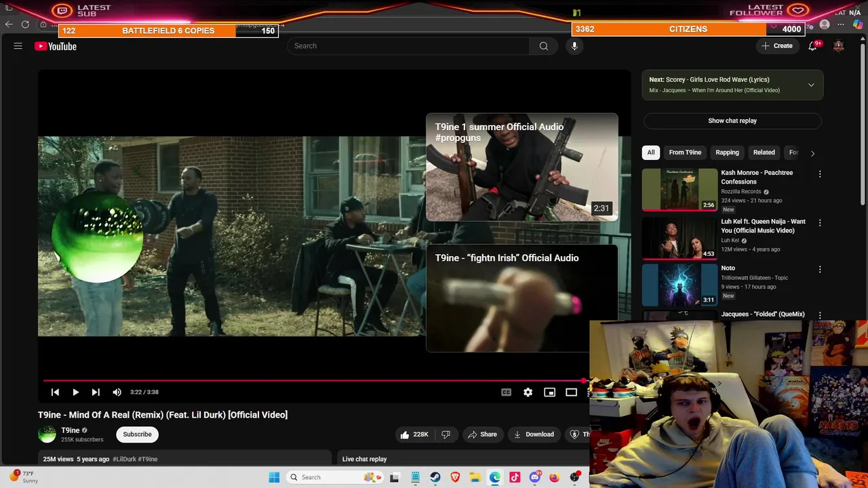Open the notifications bell

pyautogui.click(x=812, y=46)
